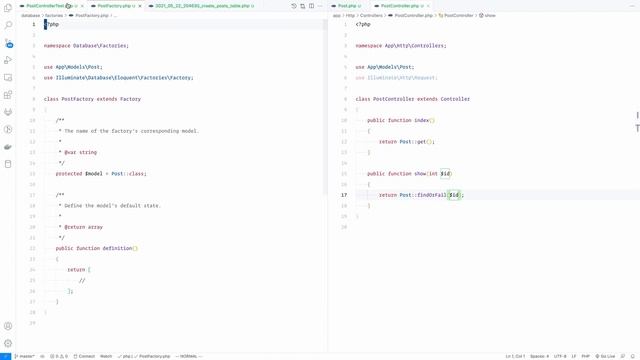Click the PostController class breadcrumb

coord(456,16)
